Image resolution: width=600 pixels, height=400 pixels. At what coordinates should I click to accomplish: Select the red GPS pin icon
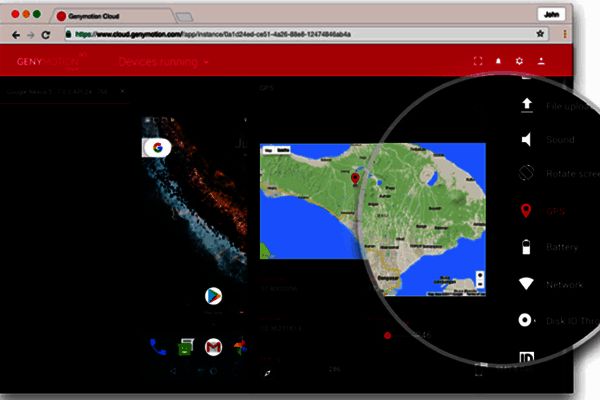526,211
